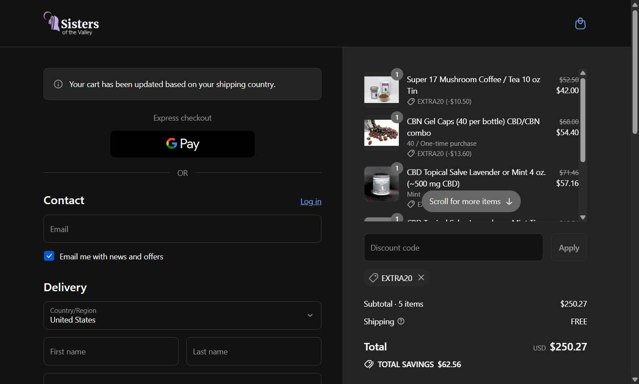The width and height of the screenshot is (639, 384).
Task: Open the shopping bag cart icon
Action: (x=580, y=24)
